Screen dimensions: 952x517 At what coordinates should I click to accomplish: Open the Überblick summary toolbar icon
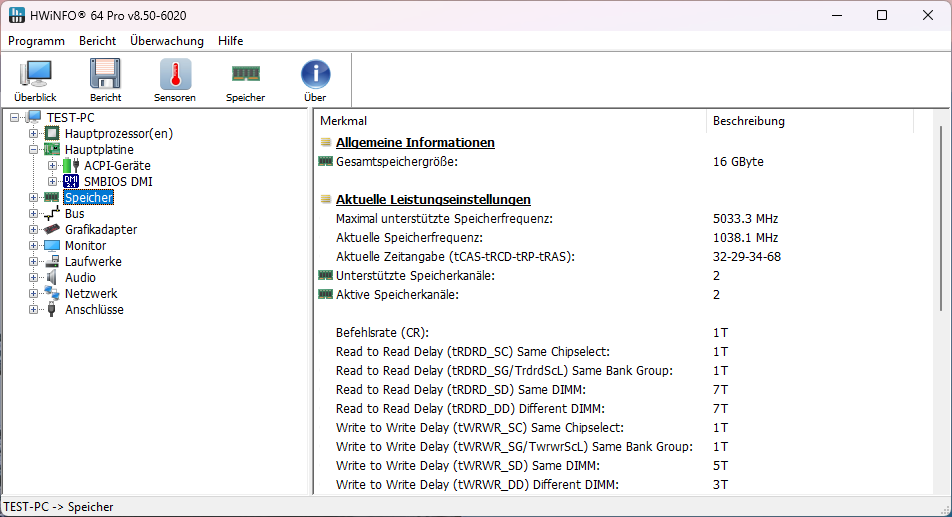click(35, 74)
